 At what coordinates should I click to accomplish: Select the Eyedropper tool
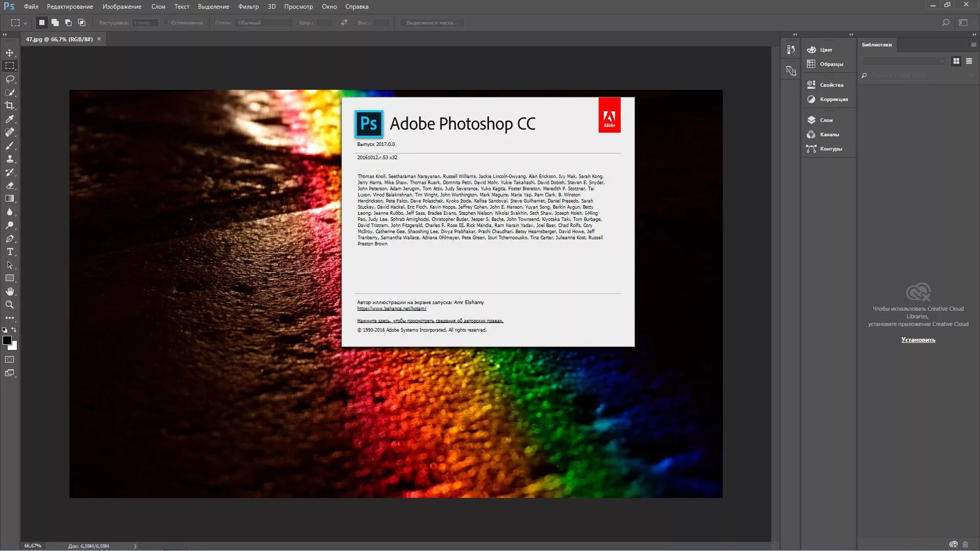[10, 119]
